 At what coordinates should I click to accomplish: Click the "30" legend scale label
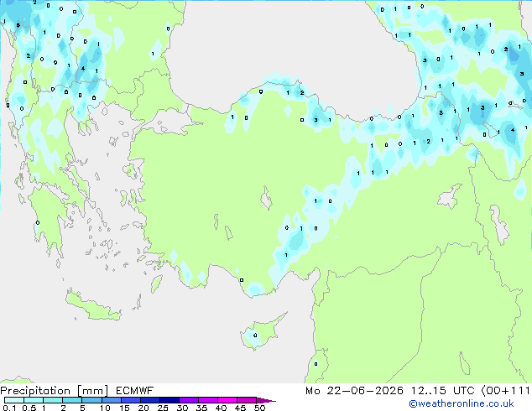point(182,408)
